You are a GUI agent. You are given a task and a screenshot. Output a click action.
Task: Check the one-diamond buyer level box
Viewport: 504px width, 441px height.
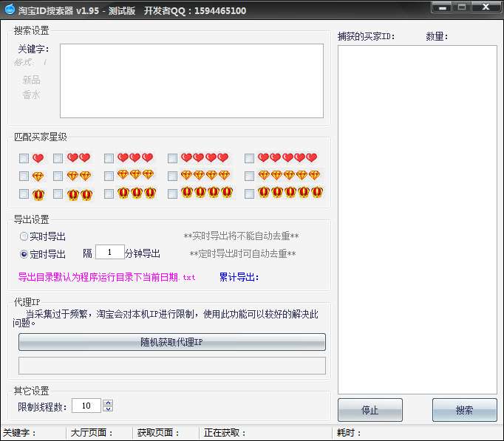pyautogui.click(x=24, y=176)
